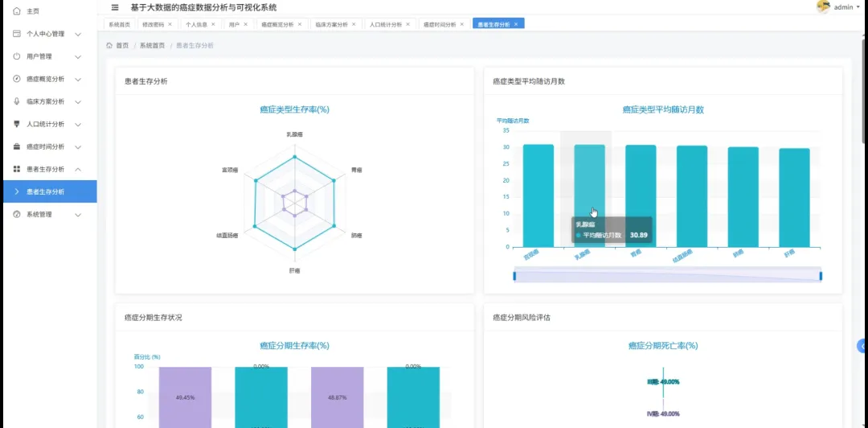This screenshot has width=868, height=428.
Task: Select the 患者生存分析 submenu item in sidebar
Action: [x=50, y=191]
